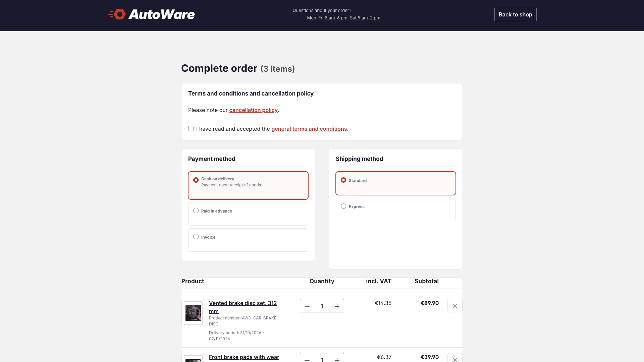
Task: Go Back to shop
Action: (515, 14)
